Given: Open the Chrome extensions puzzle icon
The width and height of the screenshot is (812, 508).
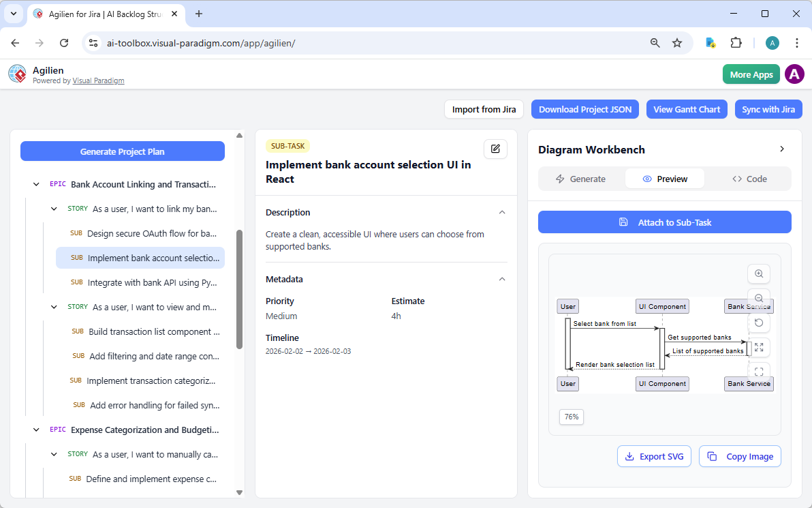Looking at the screenshot, I should [736, 42].
